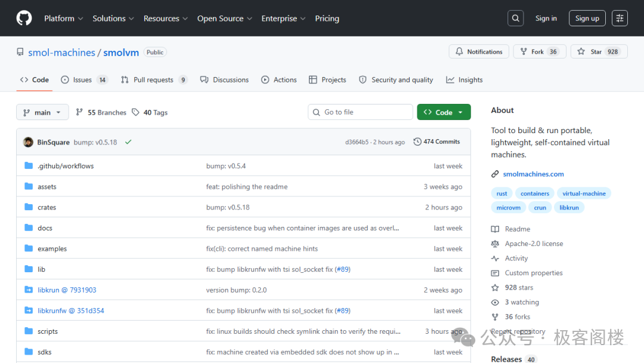Viewport: 644px width, 363px height.
Task: Click the branch icon next to 55 Branches
Action: pos(79,112)
